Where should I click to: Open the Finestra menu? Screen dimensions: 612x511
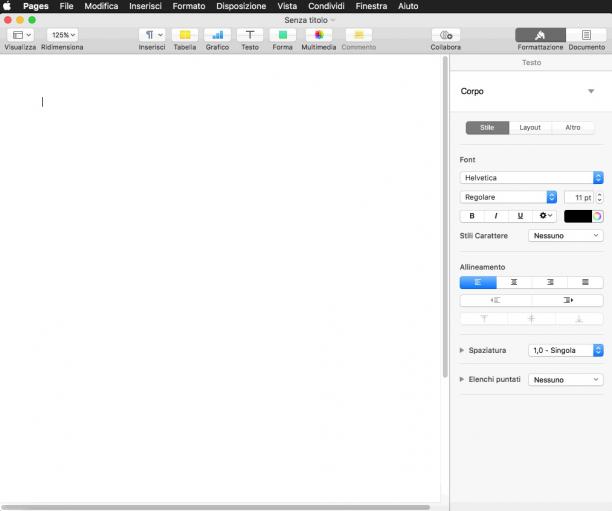pos(371,6)
